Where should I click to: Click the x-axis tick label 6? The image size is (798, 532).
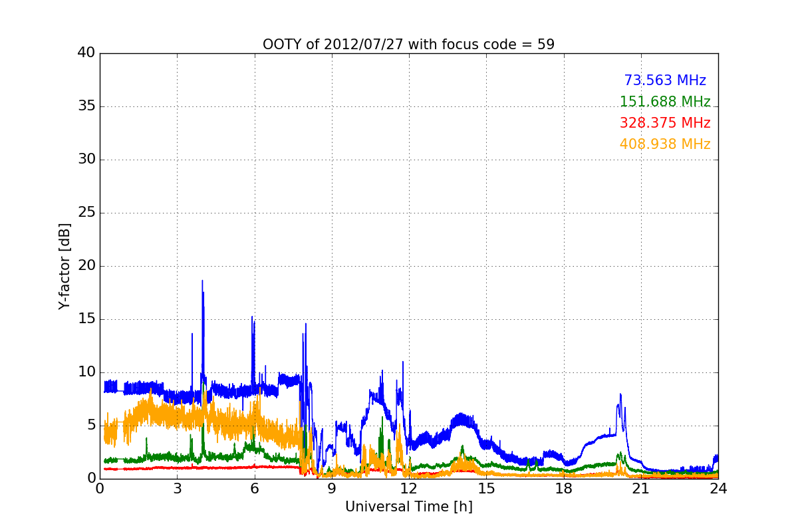click(x=254, y=488)
